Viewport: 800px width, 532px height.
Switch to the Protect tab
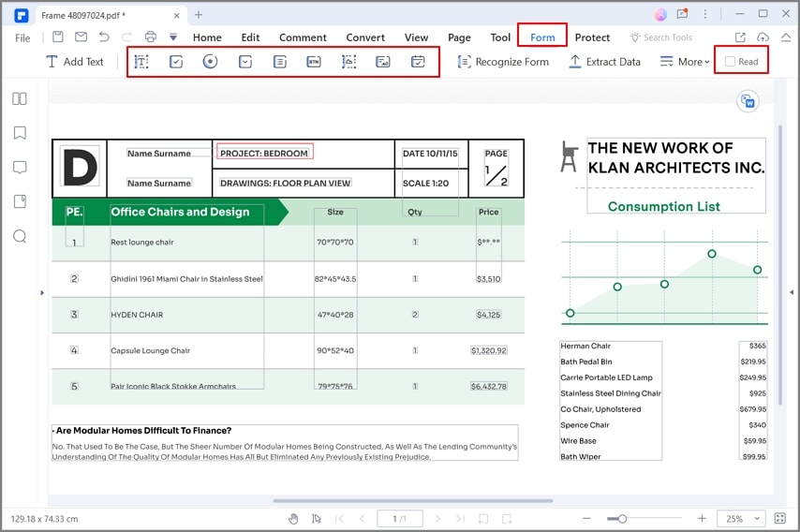592,37
